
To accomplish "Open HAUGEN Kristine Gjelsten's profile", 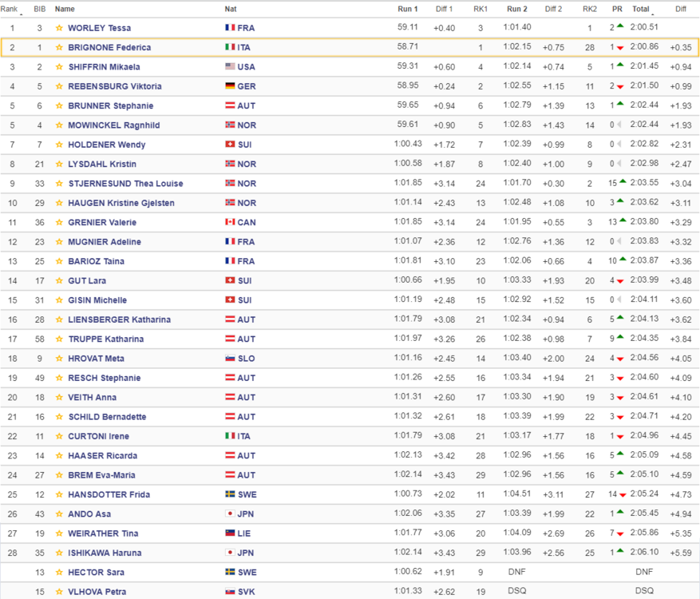I will (121, 203).
